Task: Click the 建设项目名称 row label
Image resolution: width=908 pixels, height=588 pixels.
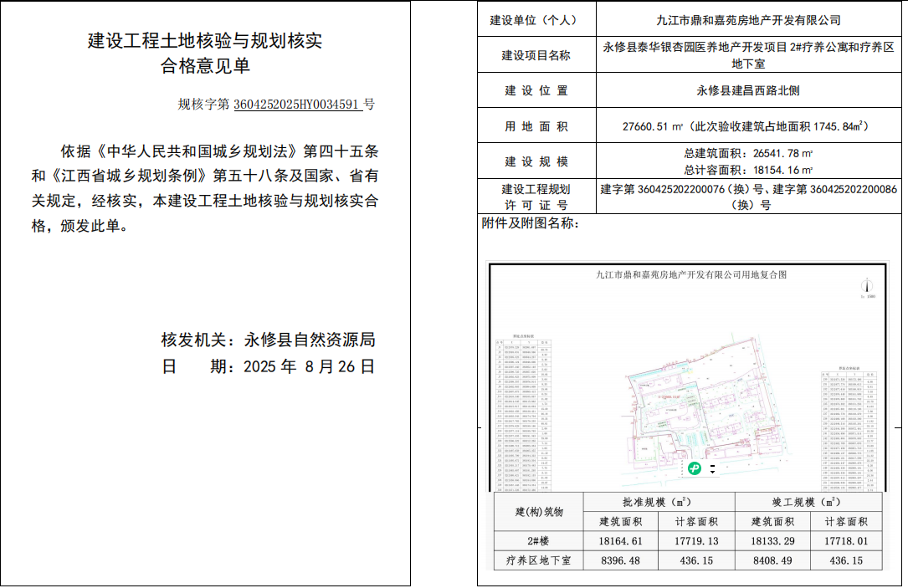Action: tap(536, 55)
